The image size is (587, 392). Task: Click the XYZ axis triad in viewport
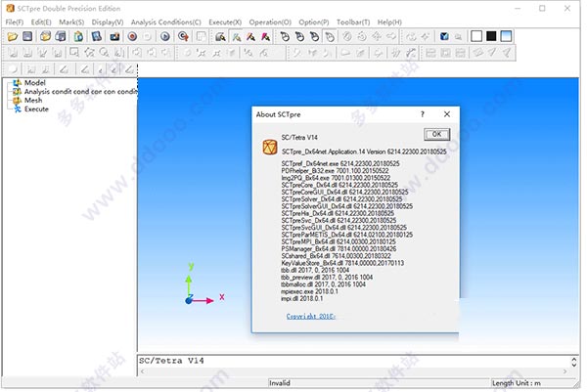(204, 283)
